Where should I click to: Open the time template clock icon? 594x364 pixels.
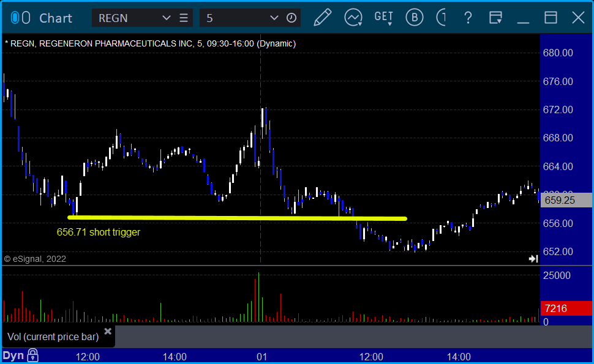[291, 18]
